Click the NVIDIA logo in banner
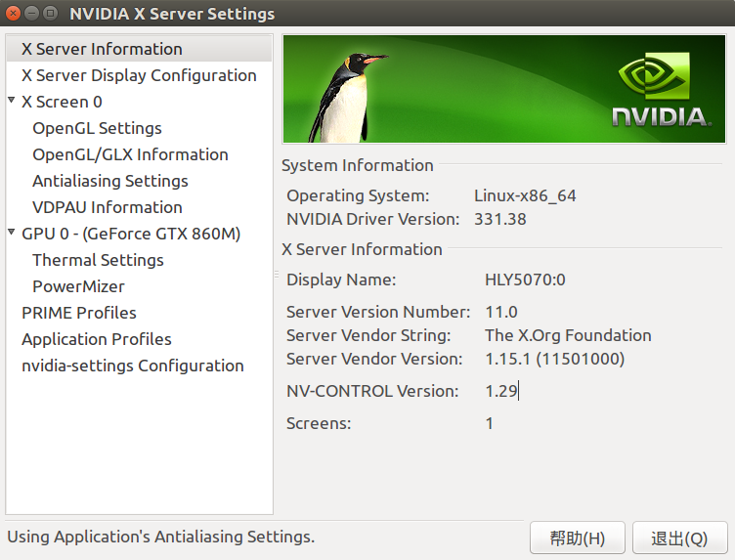The width and height of the screenshot is (735, 560). pyautogui.click(x=662, y=90)
